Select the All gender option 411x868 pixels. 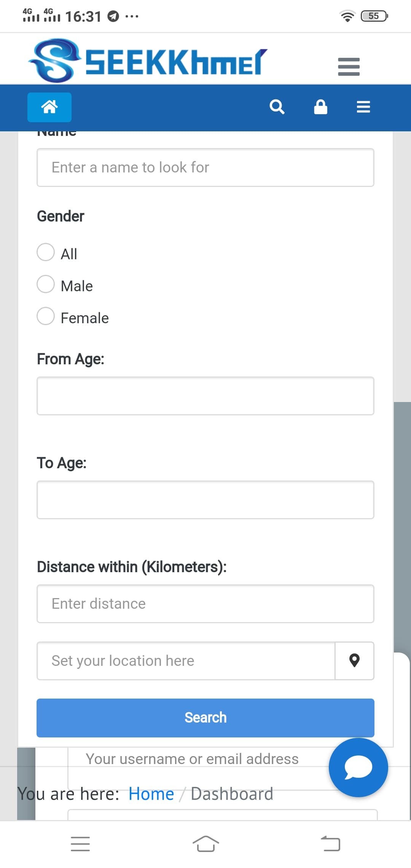(46, 252)
